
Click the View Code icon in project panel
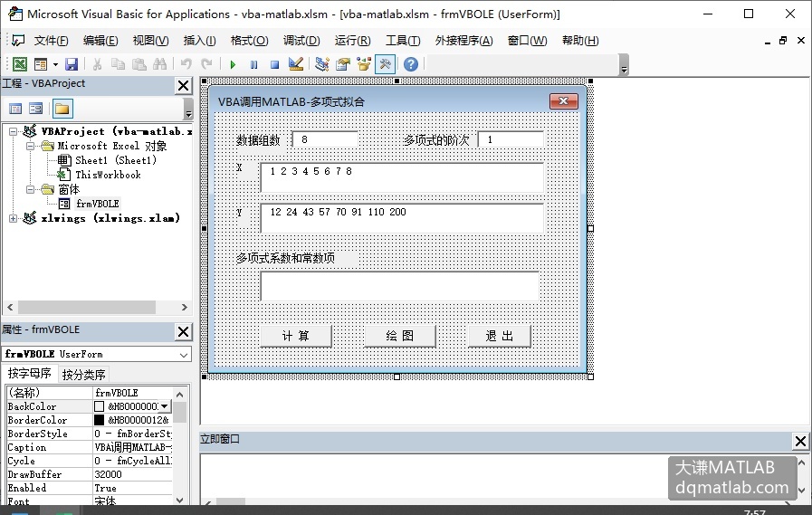(x=15, y=109)
